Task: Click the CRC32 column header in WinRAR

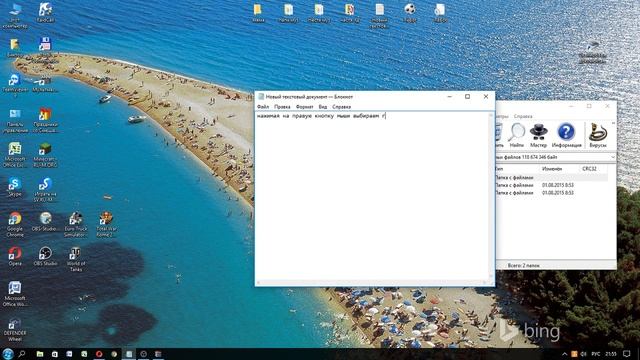Action: (x=589, y=169)
